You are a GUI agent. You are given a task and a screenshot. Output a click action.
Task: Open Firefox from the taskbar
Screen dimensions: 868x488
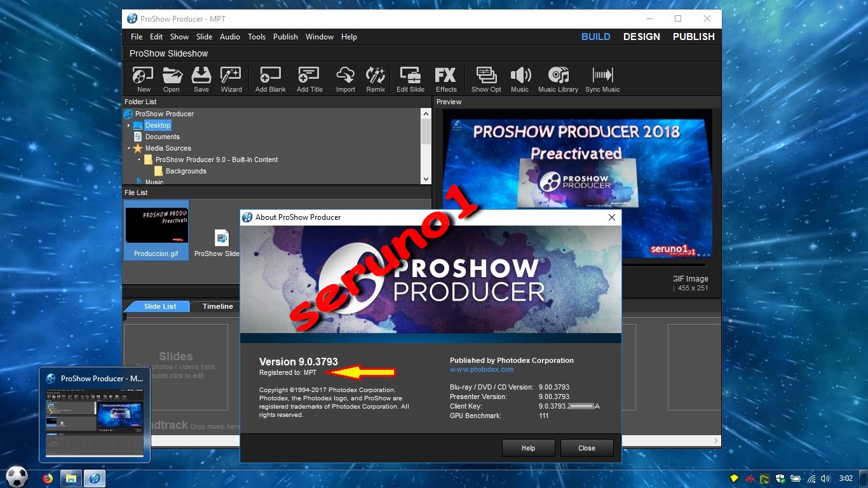48,478
